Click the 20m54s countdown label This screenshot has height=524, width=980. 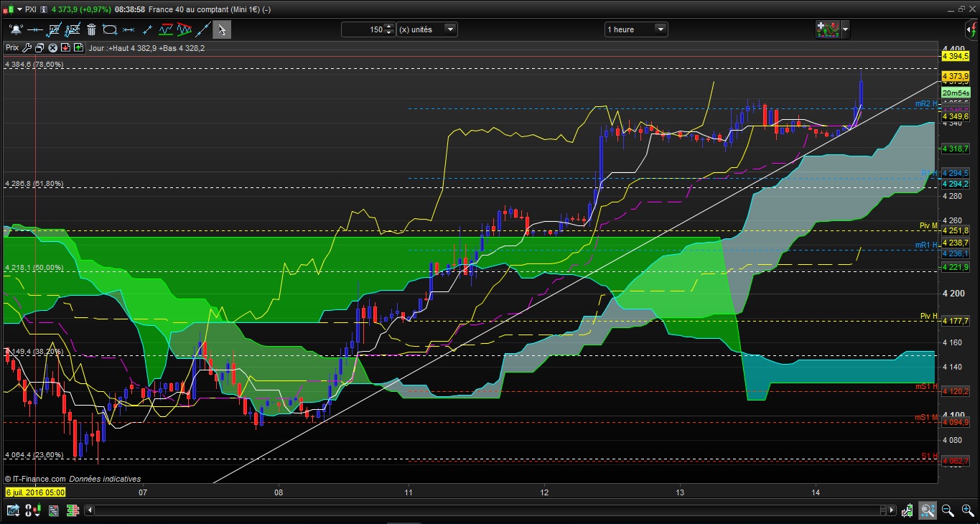(956, 93)
